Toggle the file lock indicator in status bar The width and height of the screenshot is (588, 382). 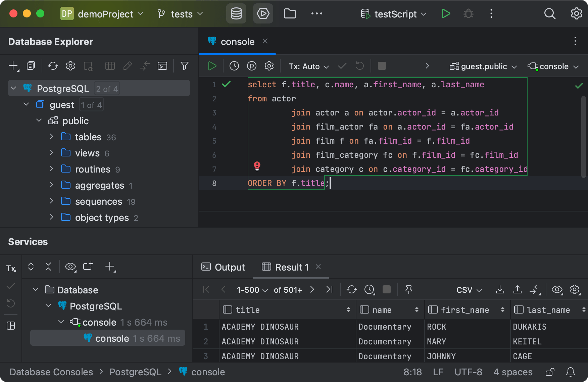pos(550,372)
